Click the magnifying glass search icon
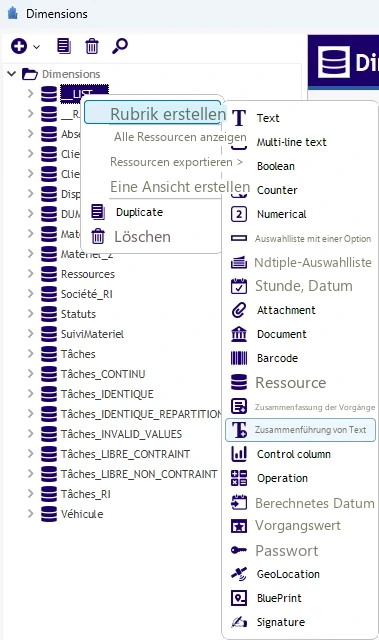Viewport: 379px width, 640px height. [x=120, y=46]
